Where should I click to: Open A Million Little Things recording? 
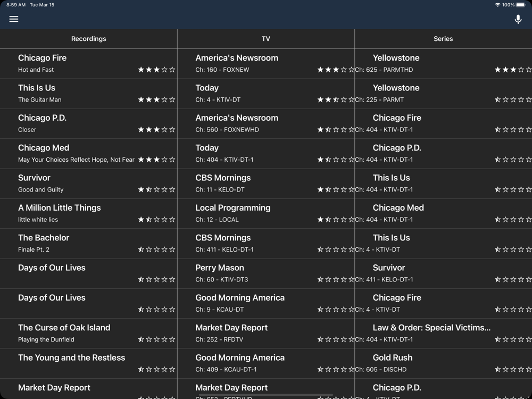(x=88, y=213)
